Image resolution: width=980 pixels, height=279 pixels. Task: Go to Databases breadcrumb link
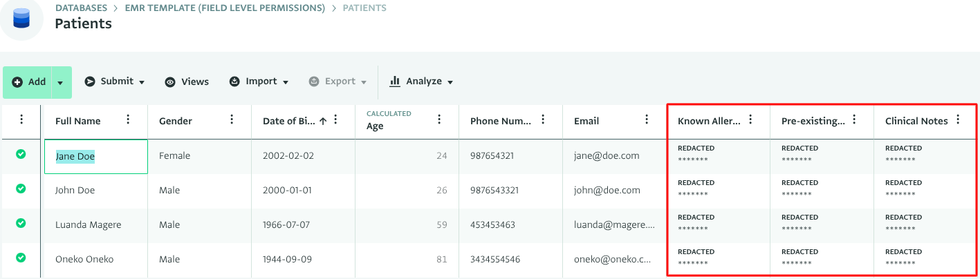pyautogui.click(x=81, y=8)
